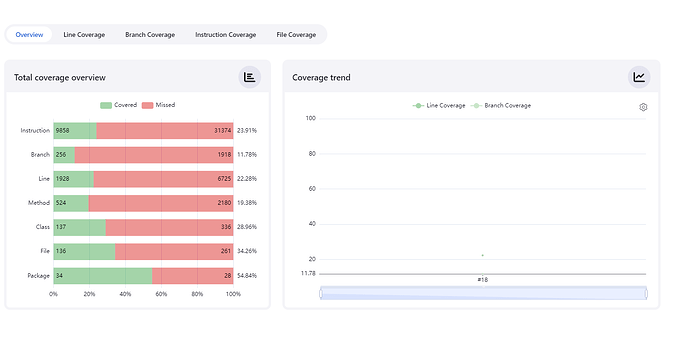The image size is (687, 362).
Task: Open the File Coverage tab
Action: click(296, 35)
